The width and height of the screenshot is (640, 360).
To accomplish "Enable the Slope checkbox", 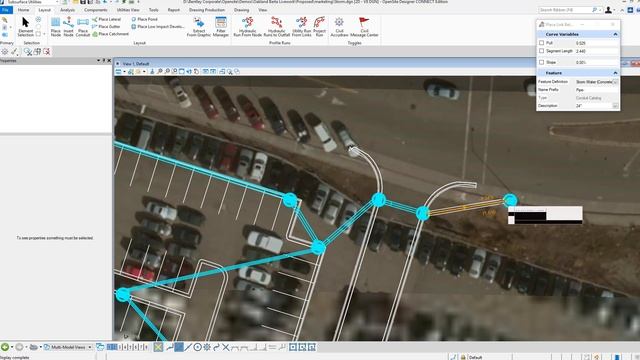I will [x=542, y=62].
